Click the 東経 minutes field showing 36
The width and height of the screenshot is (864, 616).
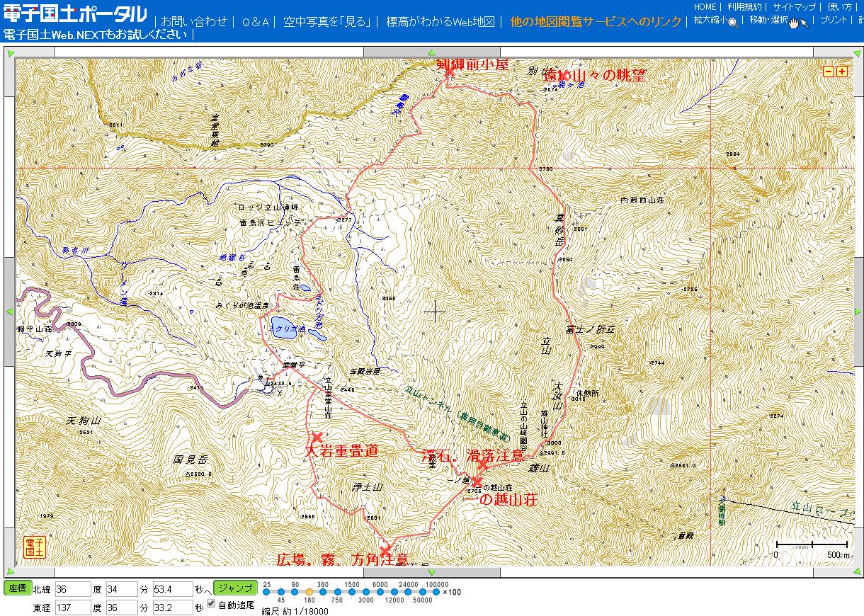point(121,608)
